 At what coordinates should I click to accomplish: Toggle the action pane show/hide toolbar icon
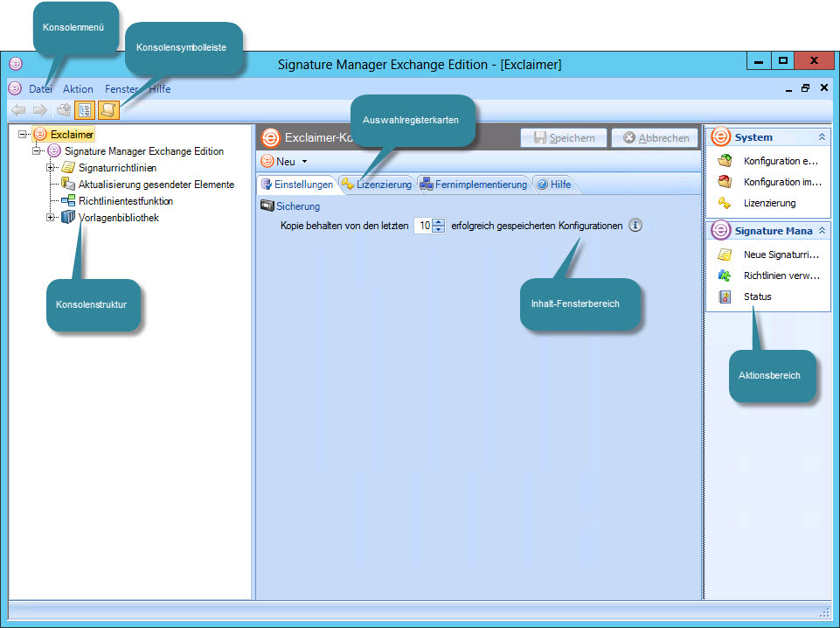[108, 110]
